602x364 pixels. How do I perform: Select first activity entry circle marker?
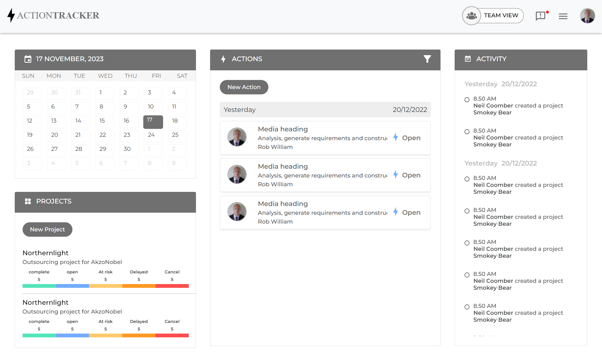point(467,100)
